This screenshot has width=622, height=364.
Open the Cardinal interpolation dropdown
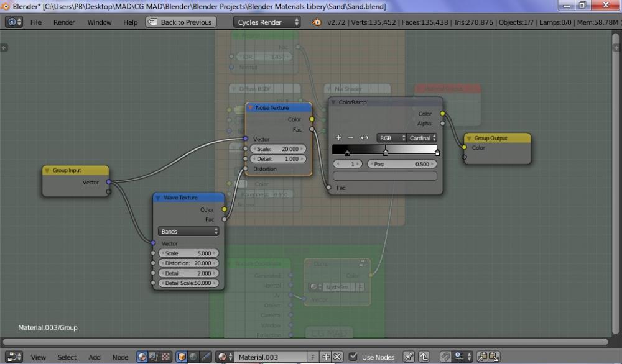[423, 138]
